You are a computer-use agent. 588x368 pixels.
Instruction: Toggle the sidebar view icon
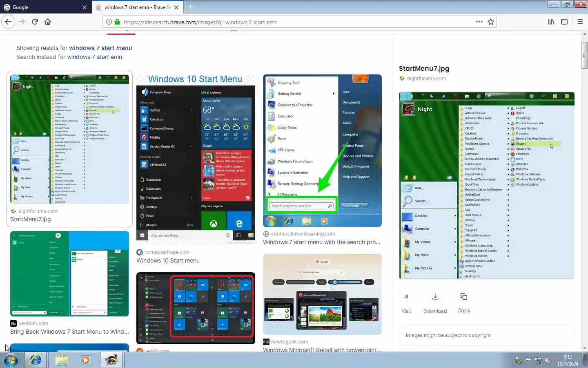click(564, 22)
